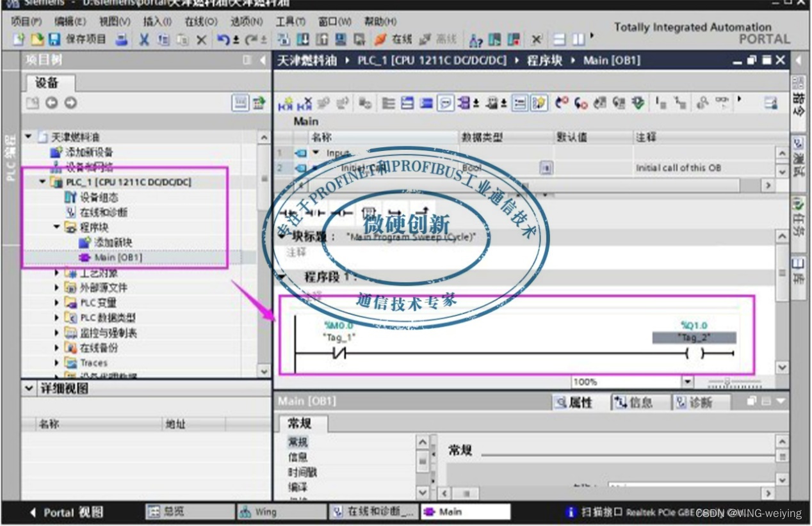The image size is (812, 526).
Task: Click the Undo arrow icon
Action: click(x=223, y=40)
